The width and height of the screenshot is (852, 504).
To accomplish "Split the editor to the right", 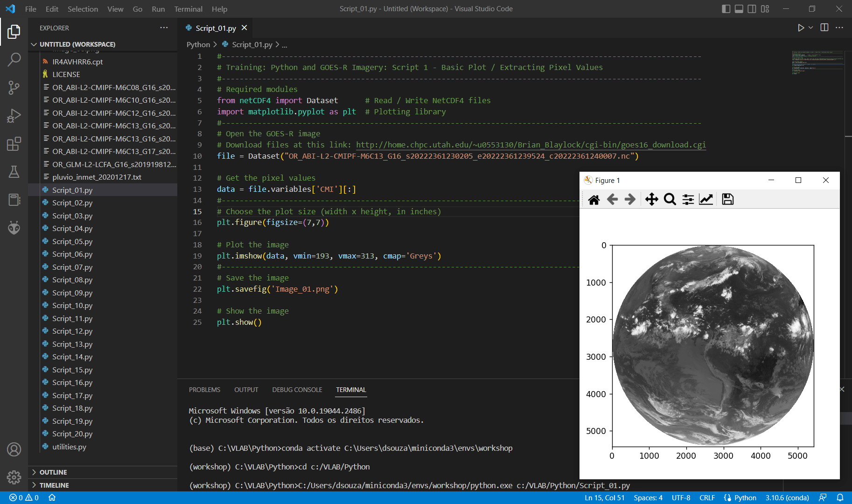I will point(824,28).
